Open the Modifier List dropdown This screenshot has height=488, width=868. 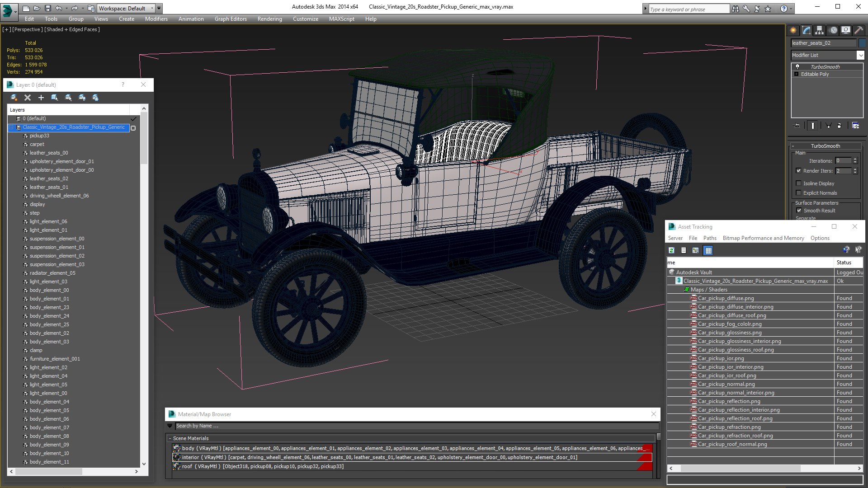(x=860, y=55)
